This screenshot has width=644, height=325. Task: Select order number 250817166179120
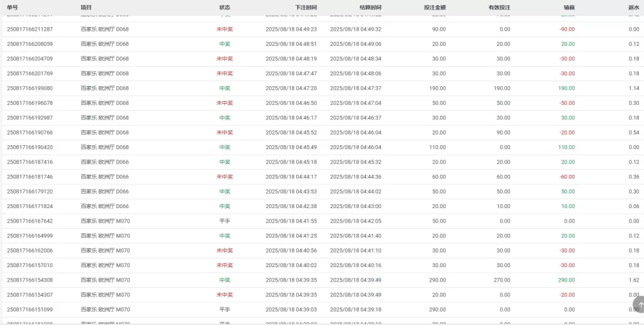click(30, 192)
